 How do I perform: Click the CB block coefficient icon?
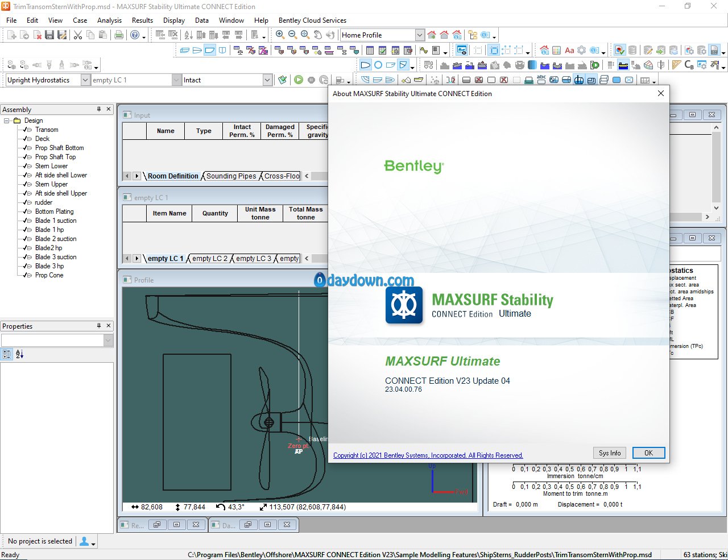click(689, 65)
